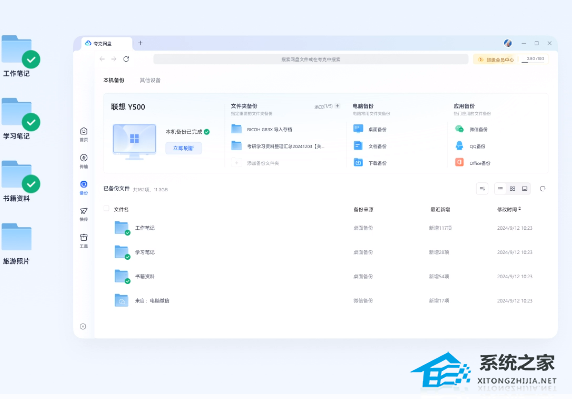This screenshot has height=399, width=572.
Task: Tick the select-all checkbox beside 文件名
Action: click(x=106, y=209)
